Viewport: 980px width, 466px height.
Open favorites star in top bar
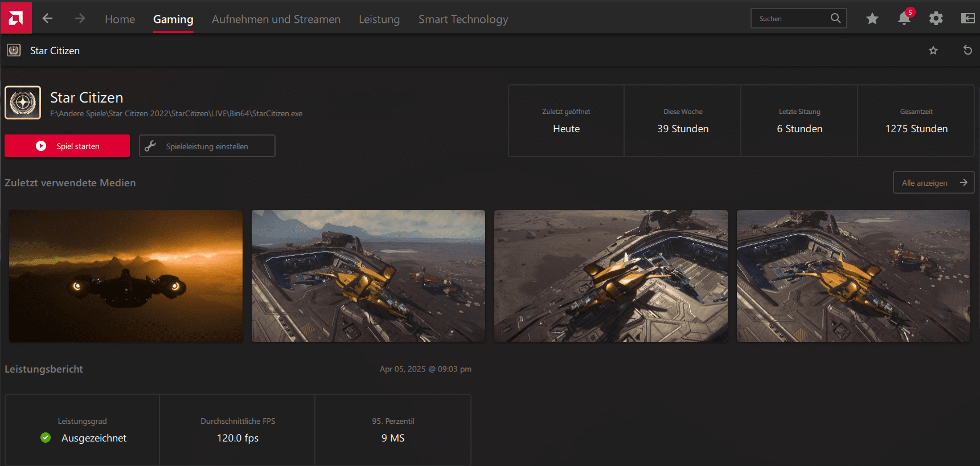tap(872, 19)
